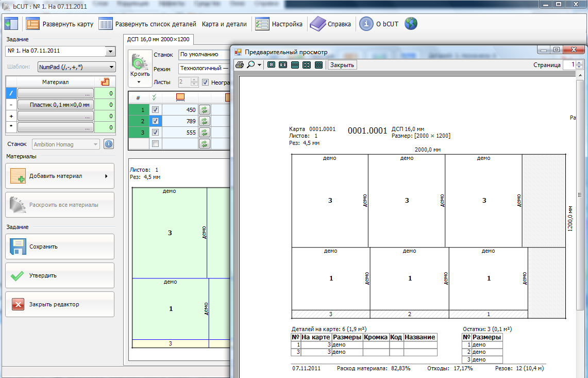Click the length column header icon
This screenshot has width=588, height=378.
pyautogui.click(x=180, y=97)
